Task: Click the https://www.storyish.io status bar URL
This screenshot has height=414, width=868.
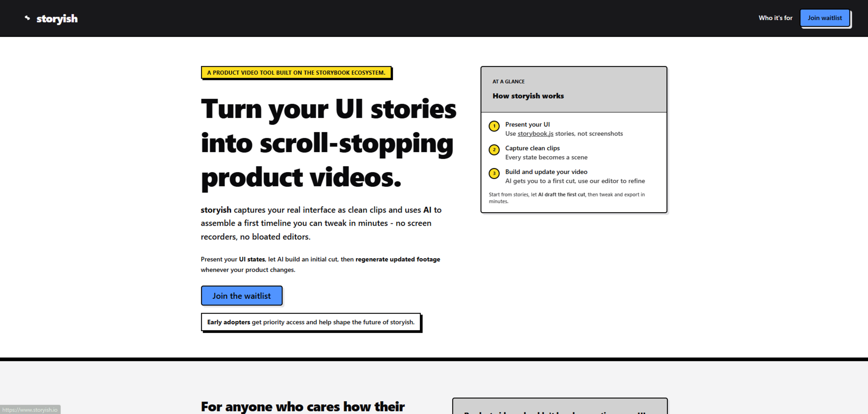Action: point(30,410)
